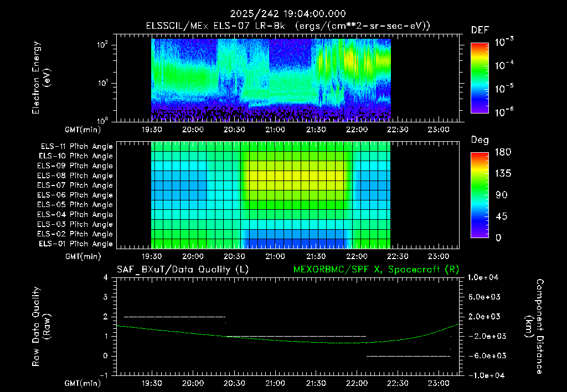Select the ELS-11 Pitch Angle row label
The height and width of the screenshot is (392, 567).
76,147
